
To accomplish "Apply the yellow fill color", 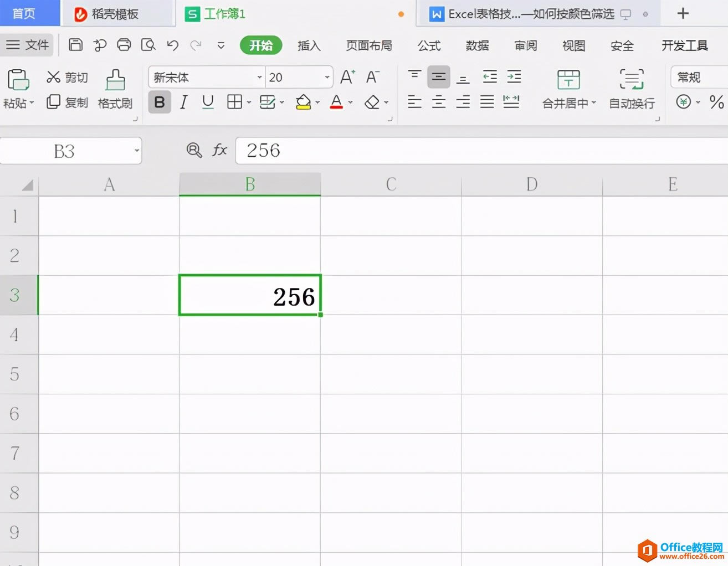I will tap(303, 102).
